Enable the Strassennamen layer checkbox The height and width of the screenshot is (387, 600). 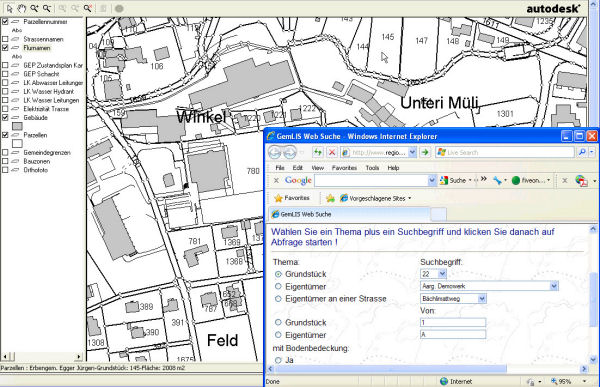(x=5, y=39)
